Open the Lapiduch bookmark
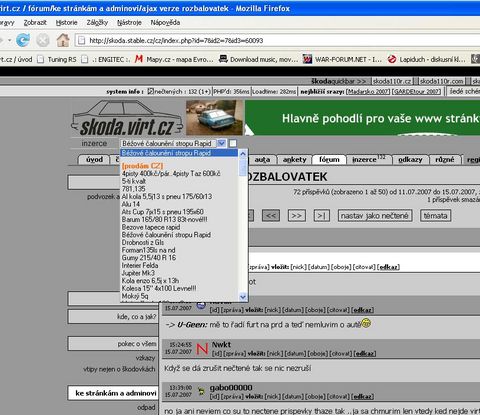The width and height of the screenshot is (480, 415). click(x=426, y=59)
